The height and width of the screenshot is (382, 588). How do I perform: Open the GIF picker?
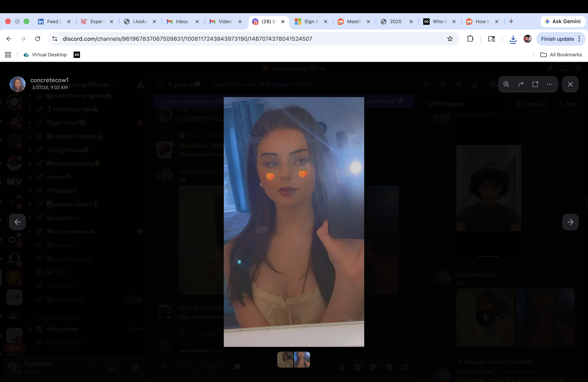point(358,367)
